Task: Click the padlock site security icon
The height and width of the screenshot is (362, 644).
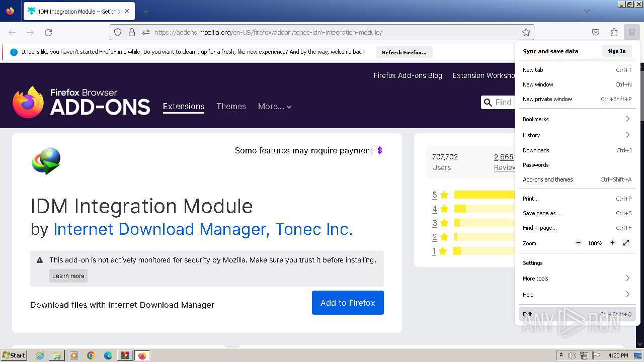Action: point(132,32)
